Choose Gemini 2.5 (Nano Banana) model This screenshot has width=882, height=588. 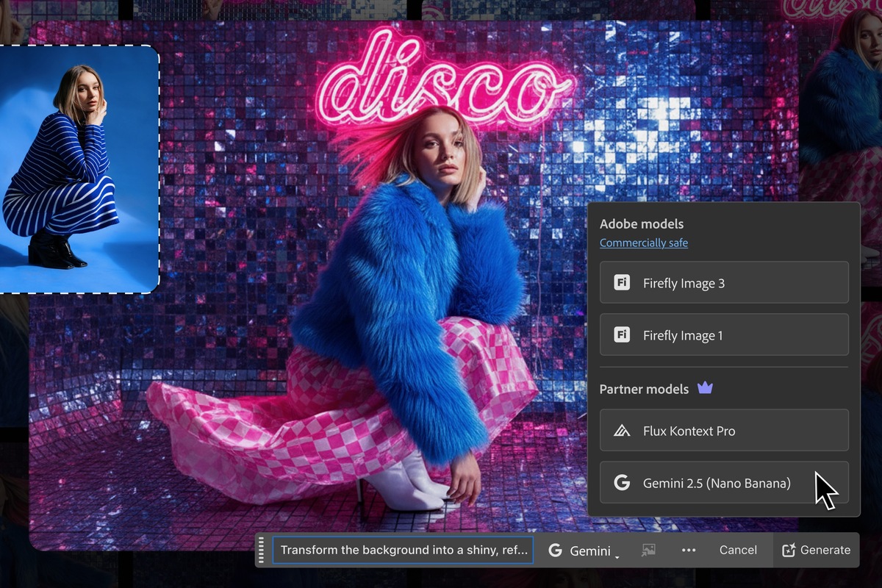coord(724,483)
